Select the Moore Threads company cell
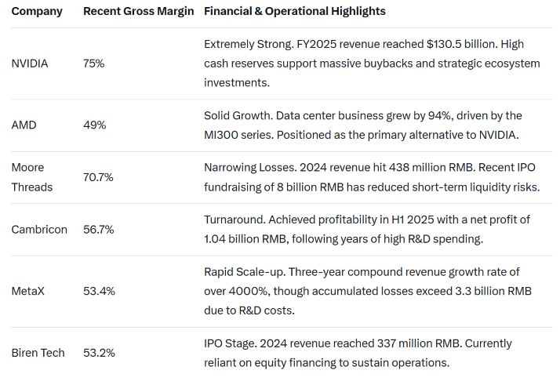Image resolution: width=560 pixels, height=392 pixels. (32, 177)
